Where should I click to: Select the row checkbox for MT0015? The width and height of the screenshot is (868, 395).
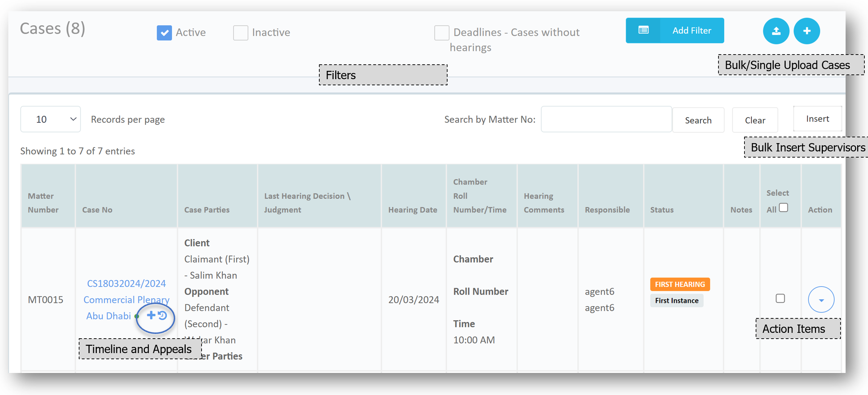click(780, 299)
